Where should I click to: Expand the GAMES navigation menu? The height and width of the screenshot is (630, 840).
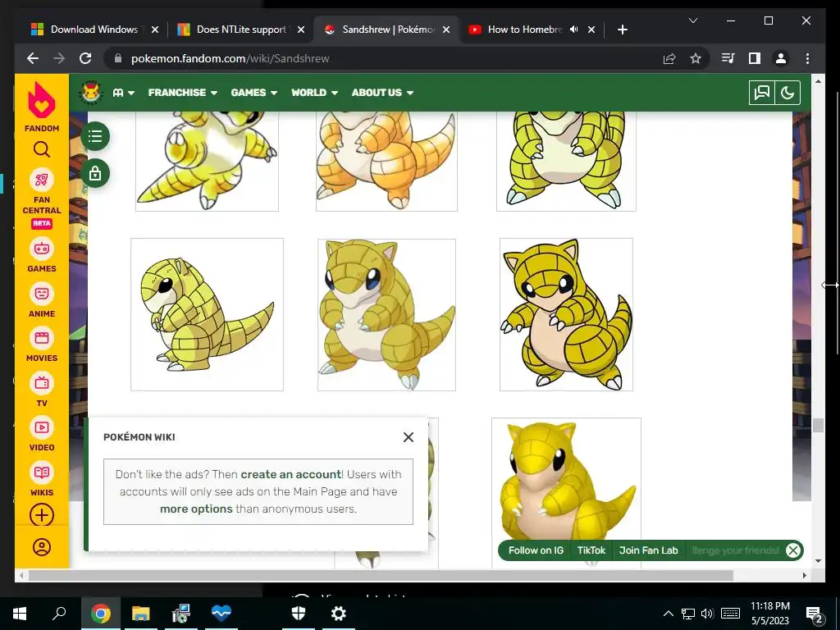tap(254, 93)
